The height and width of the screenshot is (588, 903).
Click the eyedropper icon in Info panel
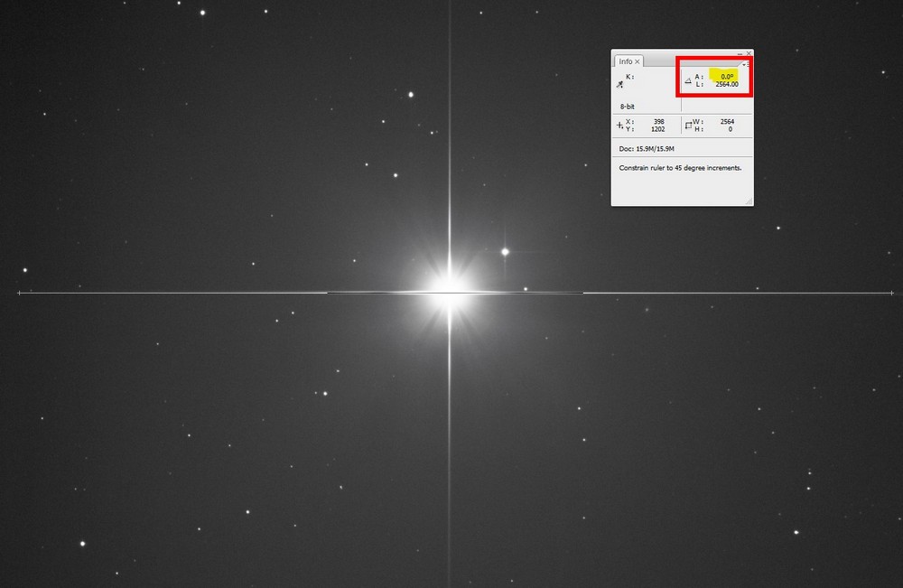pos(620,84)
